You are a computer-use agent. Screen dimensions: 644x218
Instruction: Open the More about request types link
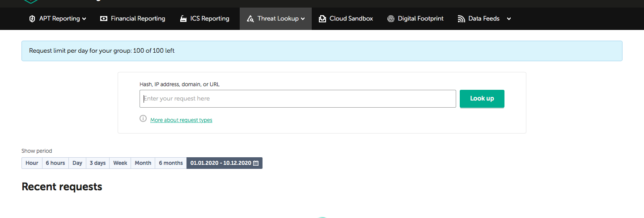pyautogui.click(x=181, y=120)
